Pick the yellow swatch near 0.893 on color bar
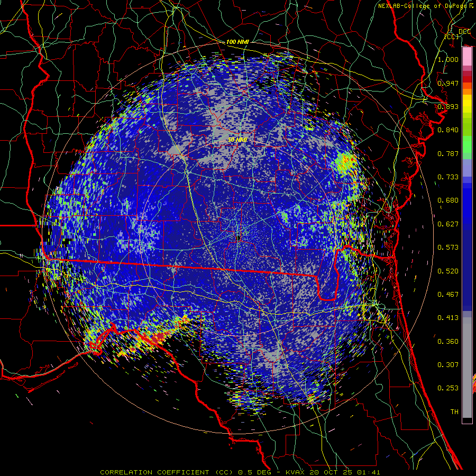This screenshot has width=476, height=476. point(467,104)
